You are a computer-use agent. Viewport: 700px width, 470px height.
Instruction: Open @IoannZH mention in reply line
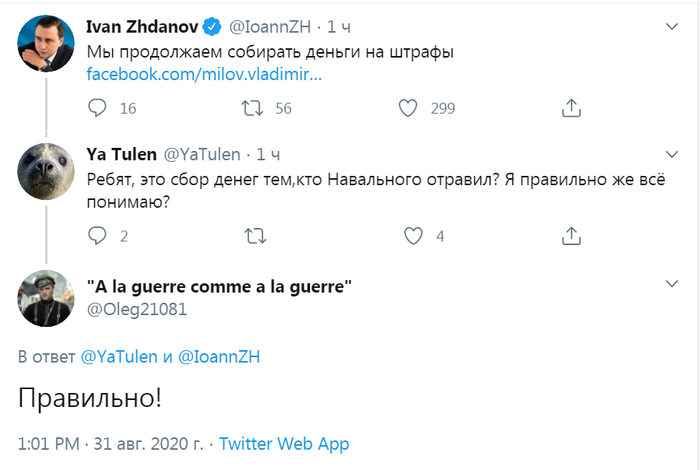pyautogui.click(x=219, y=357)
